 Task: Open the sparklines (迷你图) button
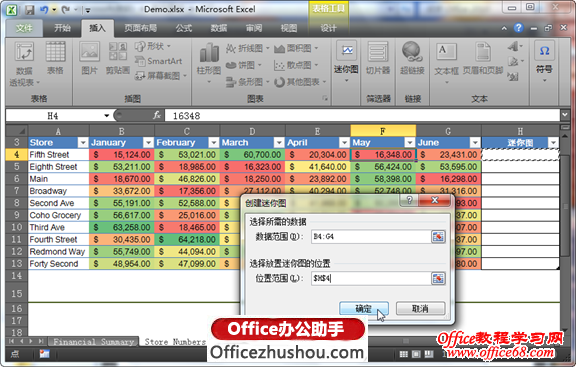click(346, 61)
